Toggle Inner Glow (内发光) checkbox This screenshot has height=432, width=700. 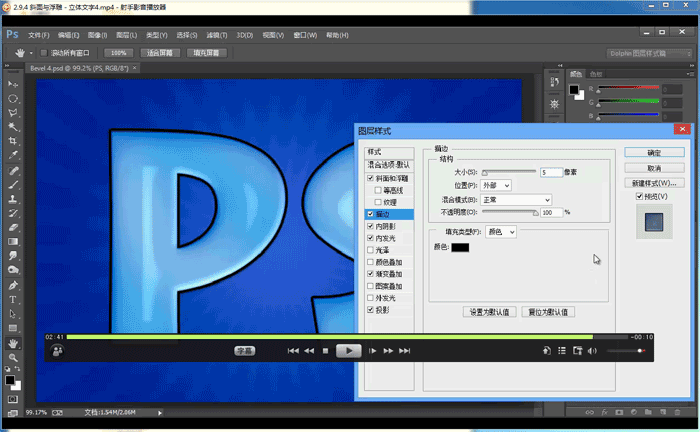pos(370,238)
